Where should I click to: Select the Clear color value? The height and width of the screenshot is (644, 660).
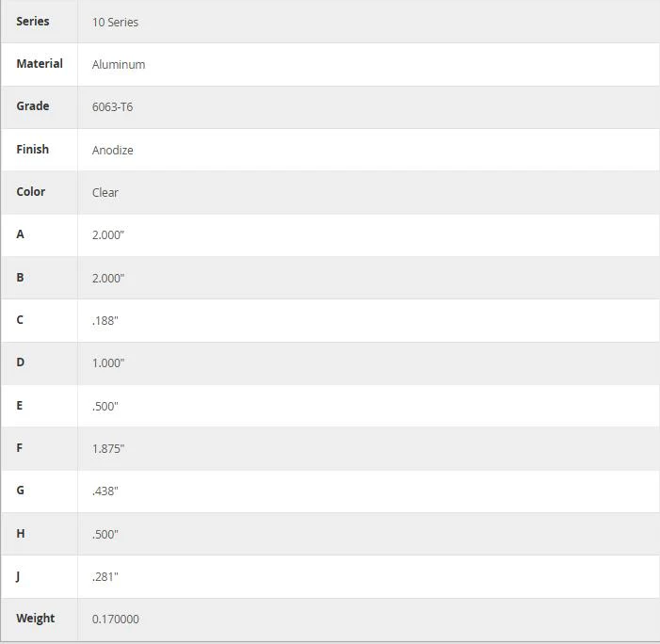105,192
